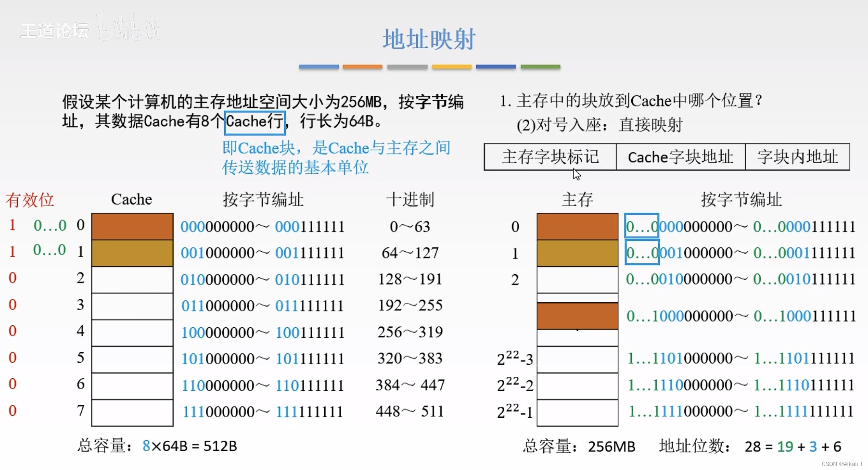The width and height of the screenshot is (868, 470).
Task: Click decimal range 448~511
Action: tap(409, 411)
